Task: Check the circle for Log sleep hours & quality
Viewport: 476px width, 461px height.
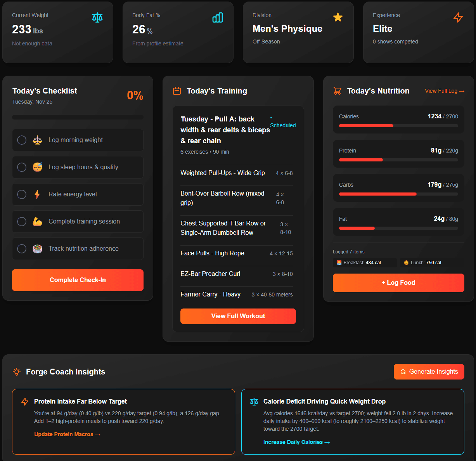Action: click(21, 167)
